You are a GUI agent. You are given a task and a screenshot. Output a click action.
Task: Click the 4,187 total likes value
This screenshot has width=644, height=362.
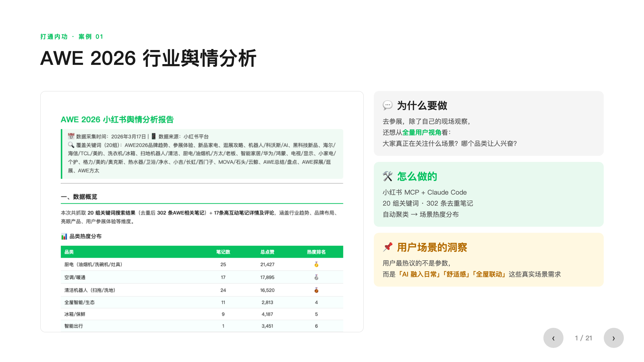click(x=267, y=314)
